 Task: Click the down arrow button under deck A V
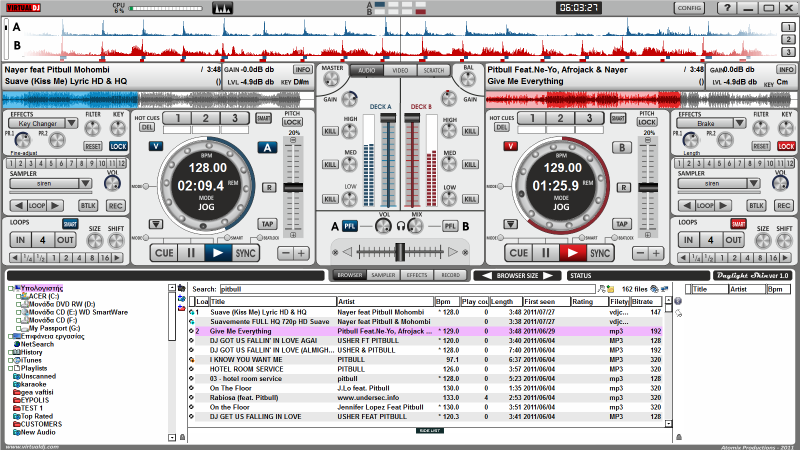click(156, 224)
